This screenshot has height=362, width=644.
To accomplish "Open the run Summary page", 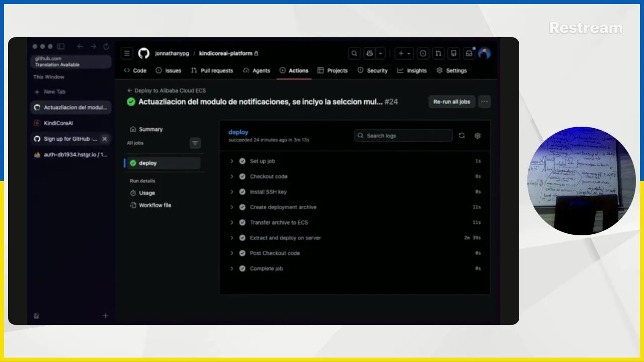I will [x=146, y=129].
